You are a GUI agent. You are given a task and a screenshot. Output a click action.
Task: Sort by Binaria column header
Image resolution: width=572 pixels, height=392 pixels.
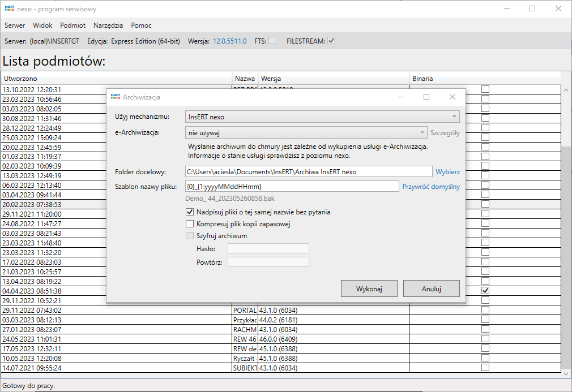click(x=485, y=78)
